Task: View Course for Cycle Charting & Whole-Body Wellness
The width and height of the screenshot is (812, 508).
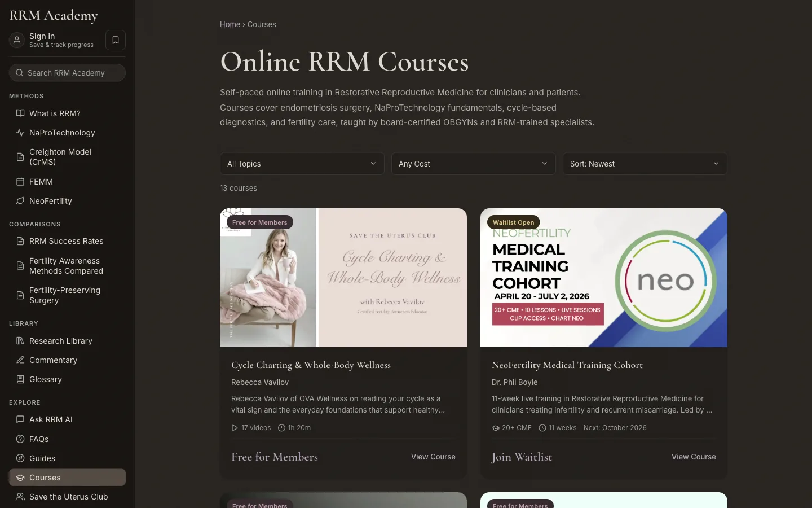Action: click(x=433, y=457)
